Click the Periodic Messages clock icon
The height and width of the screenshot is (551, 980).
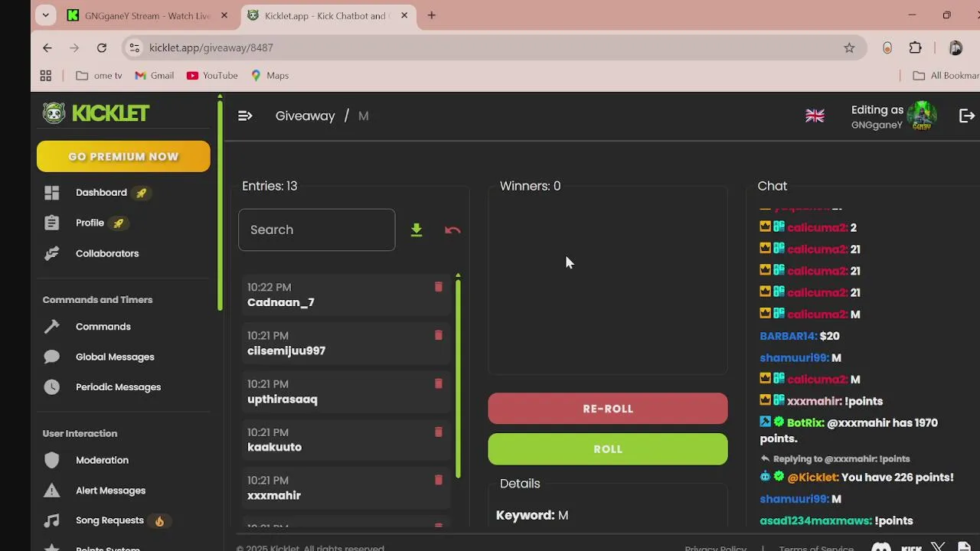(51, 387)
